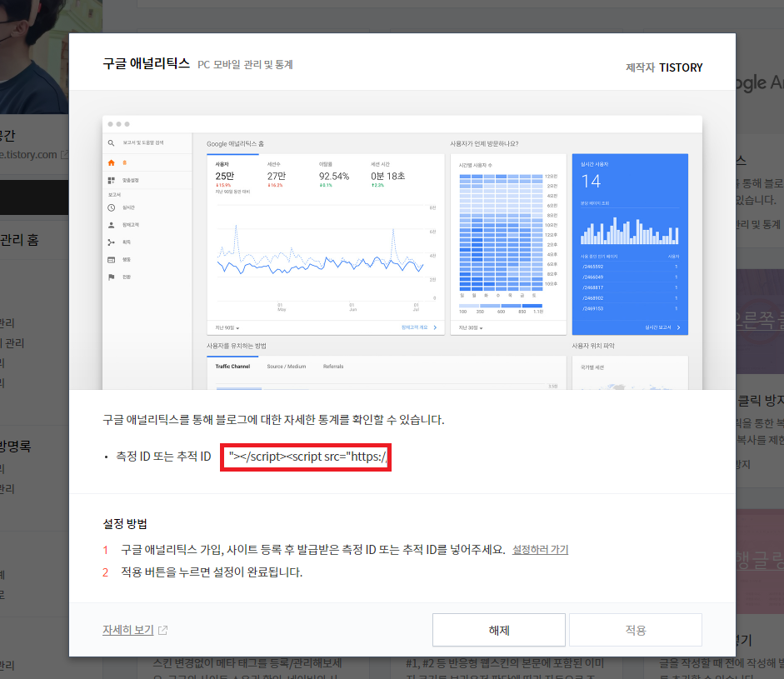Click the 적용 button
The width and height of the screenshot is (784, 679).
pos(636,630)
